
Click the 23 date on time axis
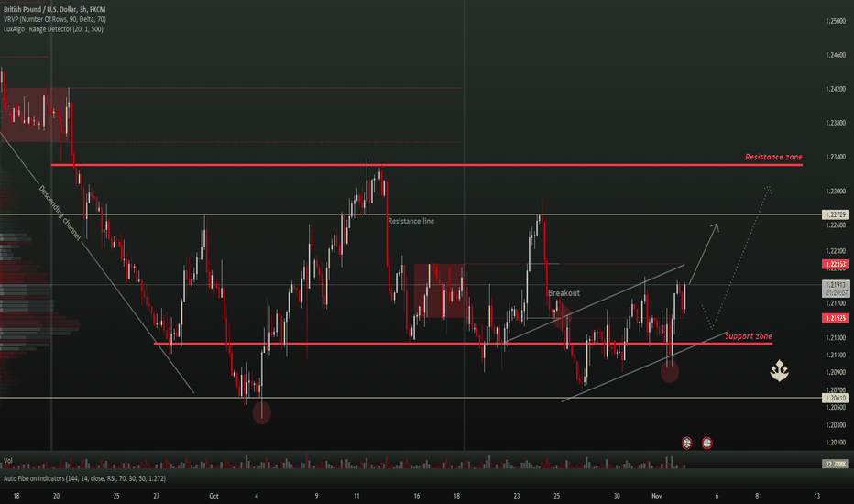[516, 496]
